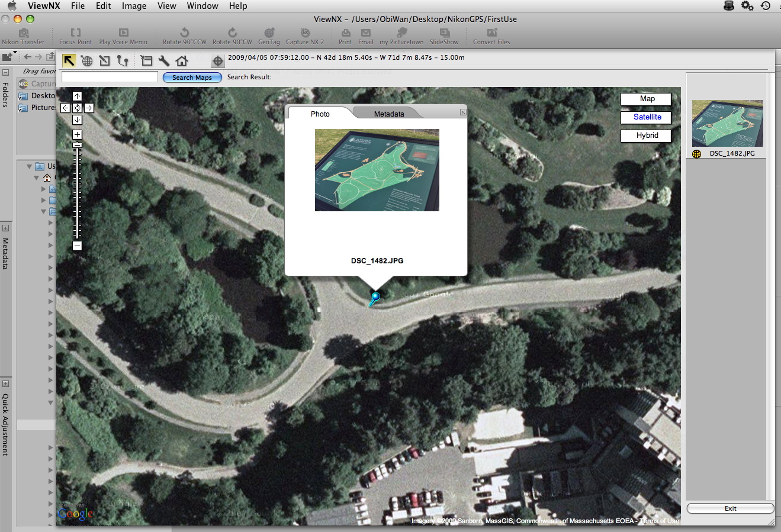Click the Home map icon

(x=182, y=60)
